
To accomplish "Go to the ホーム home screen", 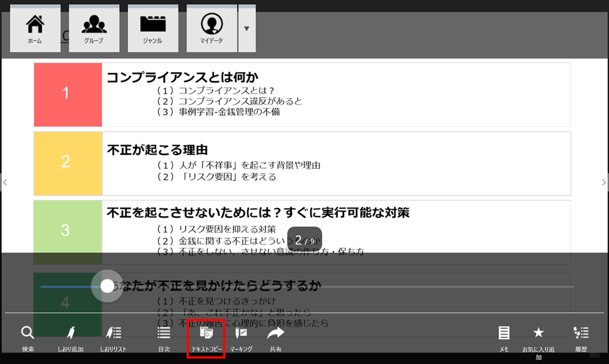I will pos(35,28).
